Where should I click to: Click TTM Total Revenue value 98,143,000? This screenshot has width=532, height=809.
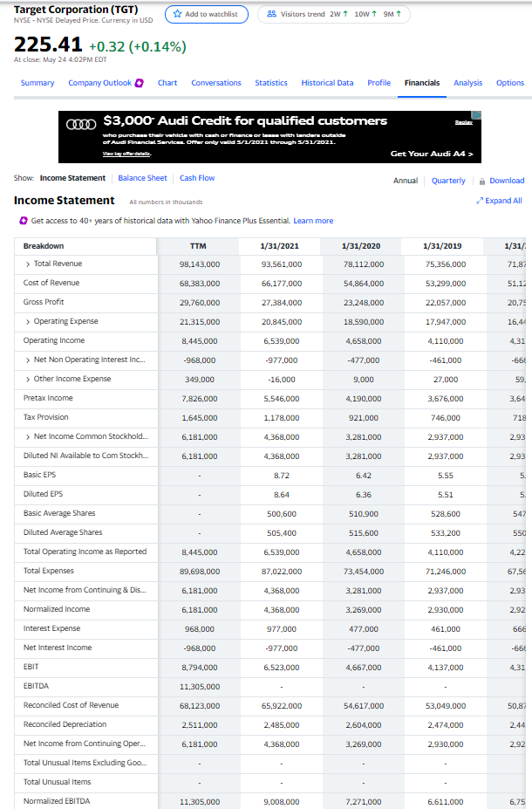(x=200, y=264)
